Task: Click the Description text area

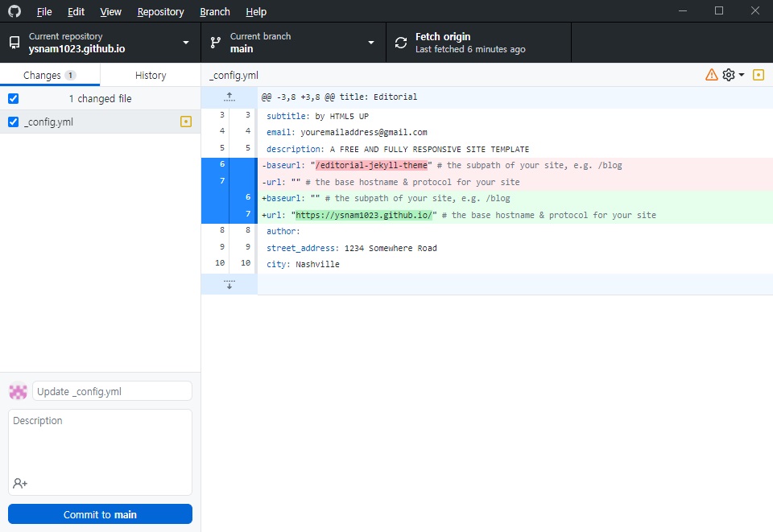Action: [x=100, y=443]
